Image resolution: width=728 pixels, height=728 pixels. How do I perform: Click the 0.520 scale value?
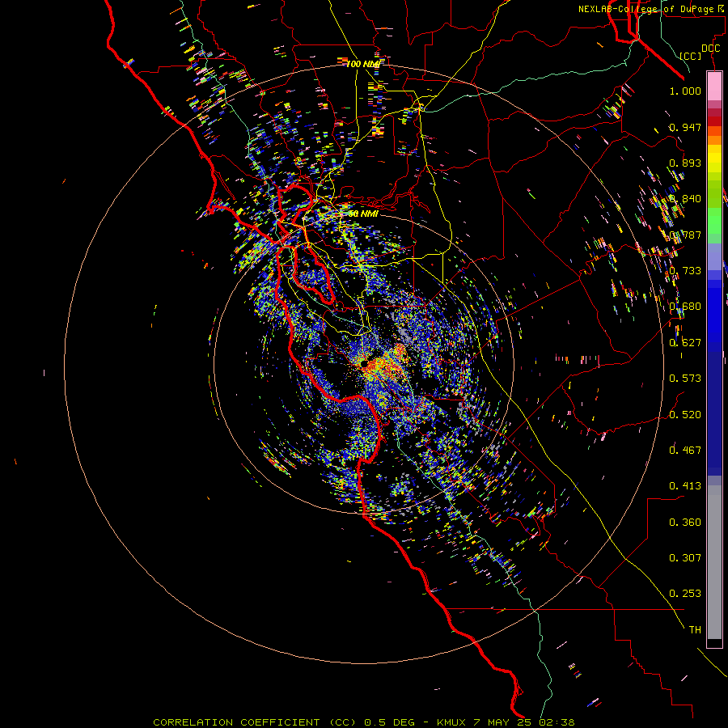coord(685,415)
